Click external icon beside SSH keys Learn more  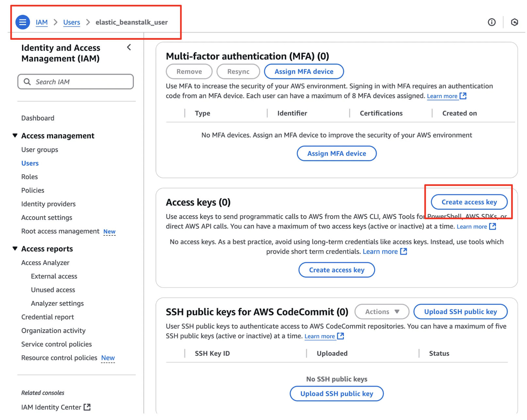pyautogui.click(x=340, y=336)
